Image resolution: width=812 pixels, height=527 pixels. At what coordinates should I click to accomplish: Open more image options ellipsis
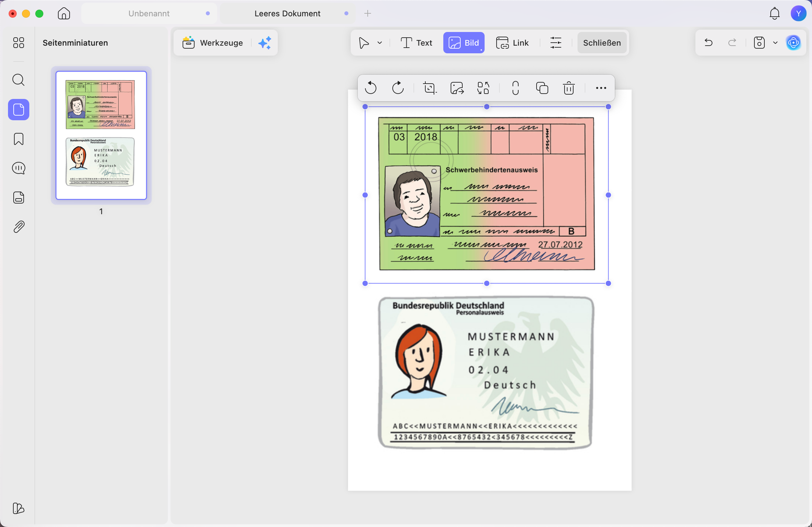point(601,88)
